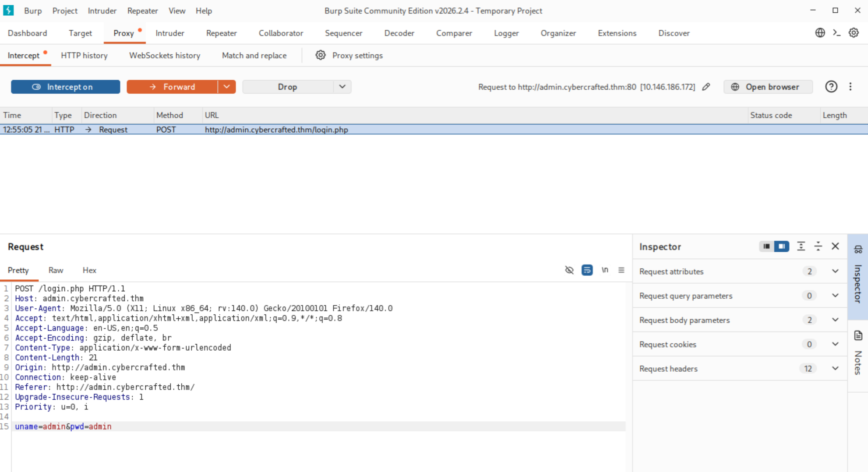Screen dimensions: 868x472
Task: Switch request view to Hex
Action: [x=89, y=270]
